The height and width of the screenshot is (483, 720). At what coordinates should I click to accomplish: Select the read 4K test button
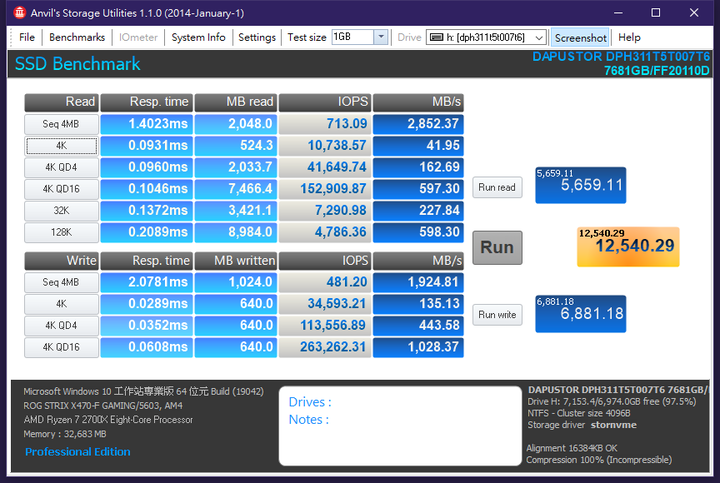pyautogui.click(x=61, y=146)
